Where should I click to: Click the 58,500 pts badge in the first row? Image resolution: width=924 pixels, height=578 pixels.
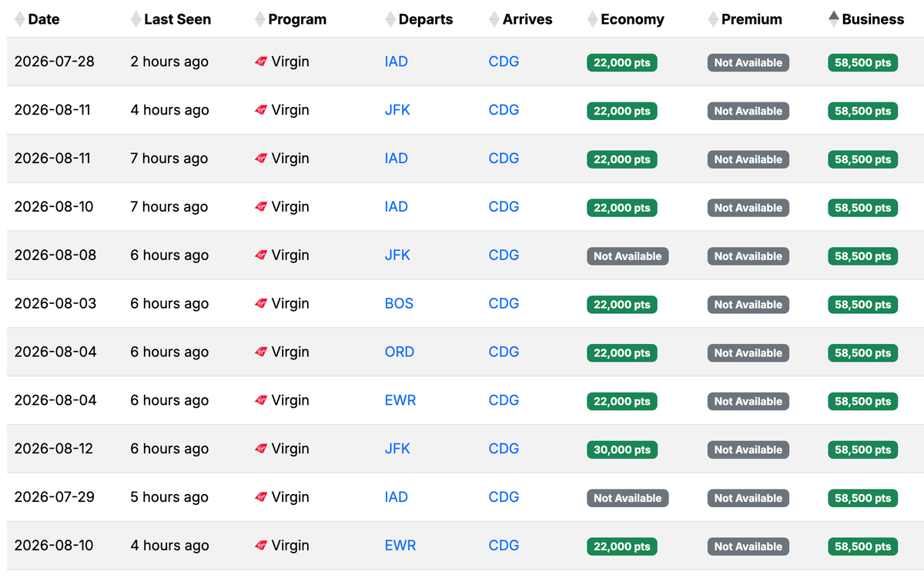point(862,62)
